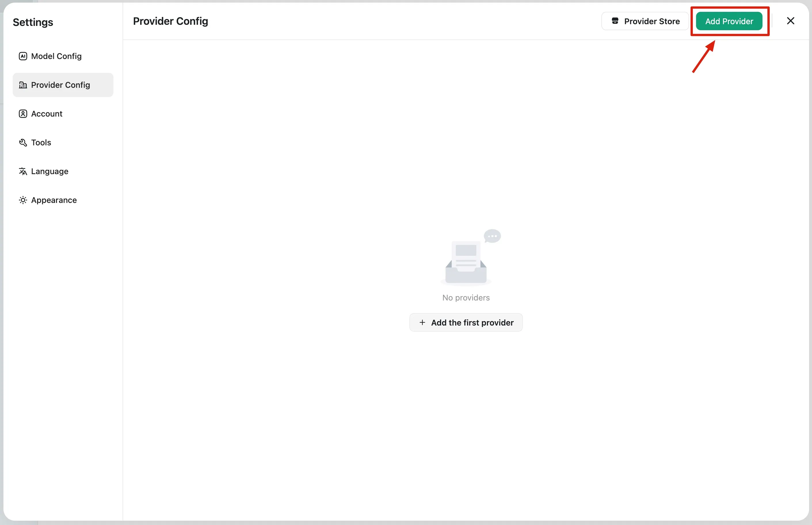Switch to Language settings

click(x=50, y=171)
